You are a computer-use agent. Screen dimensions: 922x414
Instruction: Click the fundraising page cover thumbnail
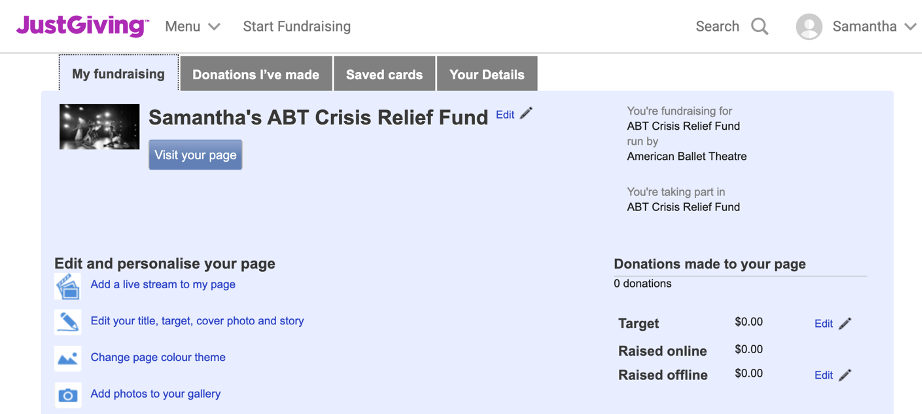99,126
